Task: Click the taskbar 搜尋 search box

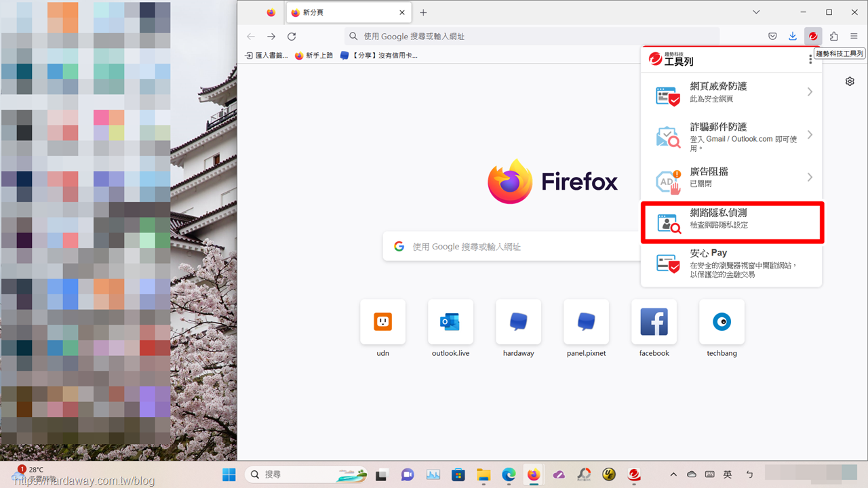Action: point(306,474)
